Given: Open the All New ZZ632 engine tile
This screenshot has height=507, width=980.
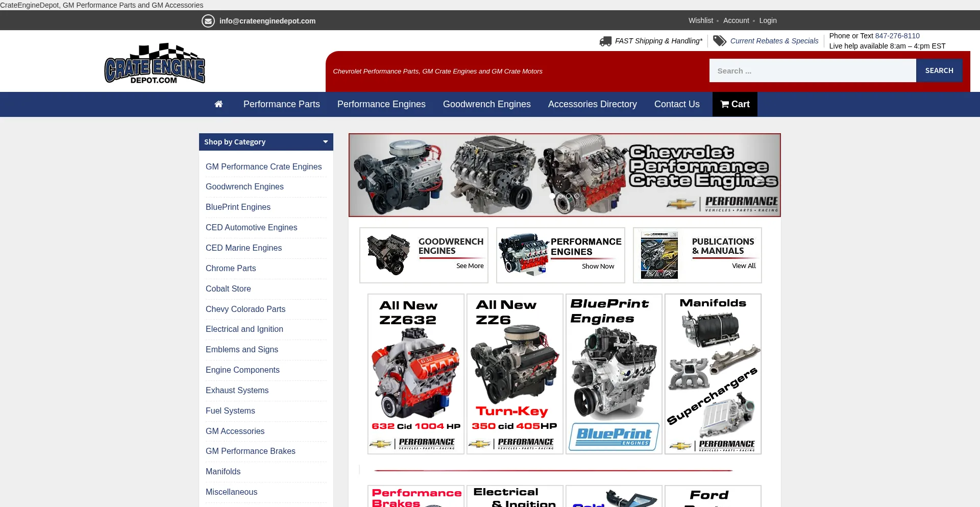Looking at the screenshot, I should pyautogui.click(x=416, y=374).
